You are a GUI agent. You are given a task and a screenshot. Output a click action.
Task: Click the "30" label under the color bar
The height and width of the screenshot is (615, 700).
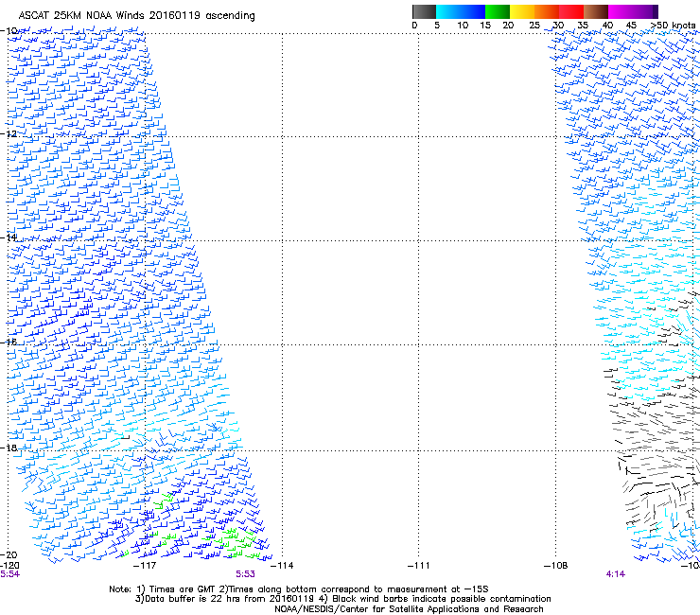[558, 26]
